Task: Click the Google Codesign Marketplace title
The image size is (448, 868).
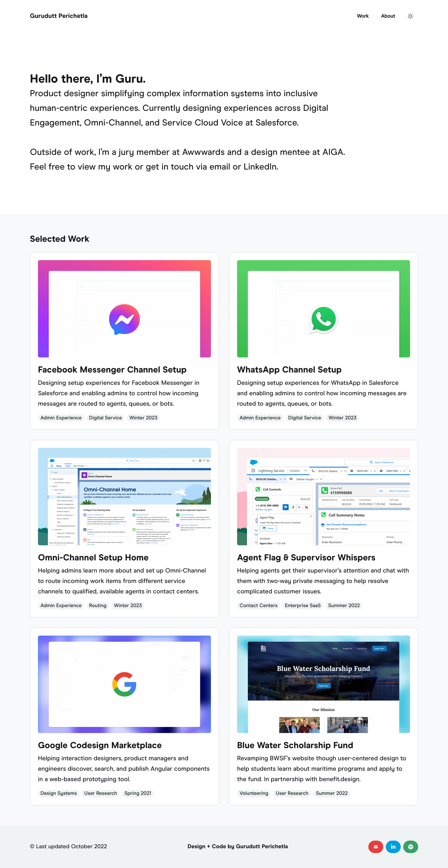Action: point(100,745)
